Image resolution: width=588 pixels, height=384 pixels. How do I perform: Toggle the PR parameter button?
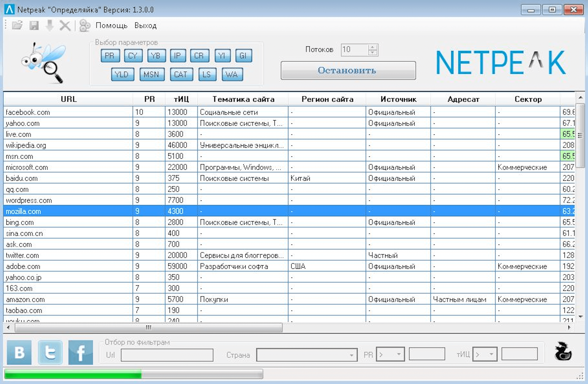(x=110, y=56)
